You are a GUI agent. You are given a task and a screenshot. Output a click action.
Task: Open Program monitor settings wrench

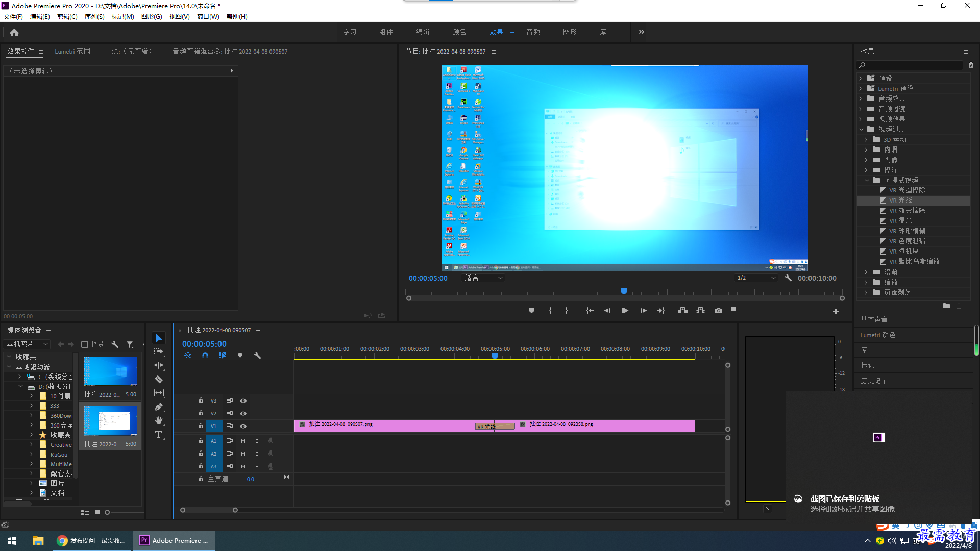[x=788, y=278]
